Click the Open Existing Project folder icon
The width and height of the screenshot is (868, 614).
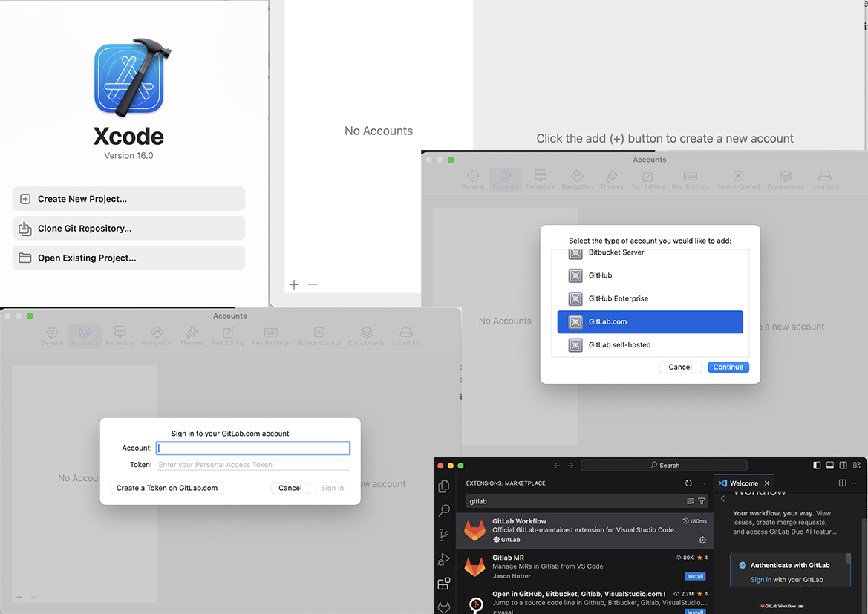coord(25,258)
